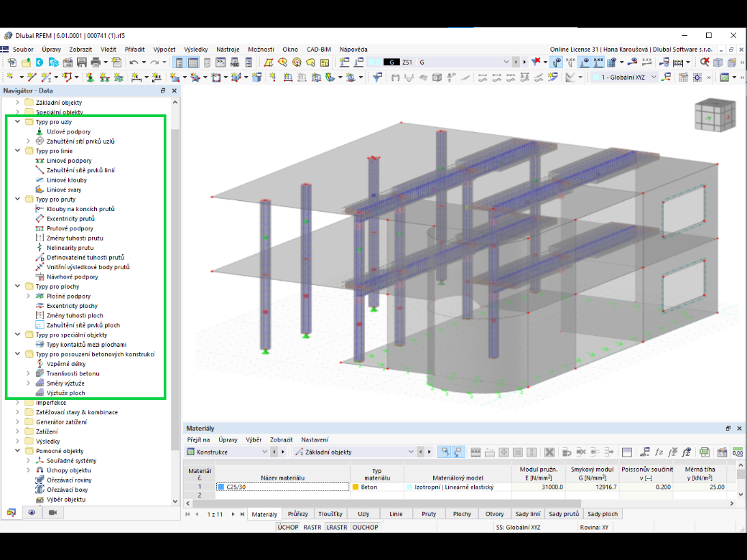The height and width of the screenshot is (560, 747).
Task: Click the navigator scroll down arrow
Action: tap(175, 501)
